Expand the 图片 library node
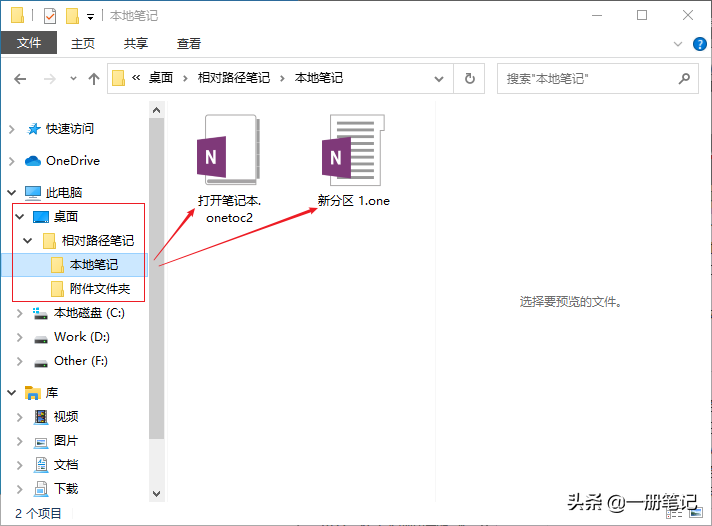This screenshot has height=526, width=712. [x=20, y=441]
